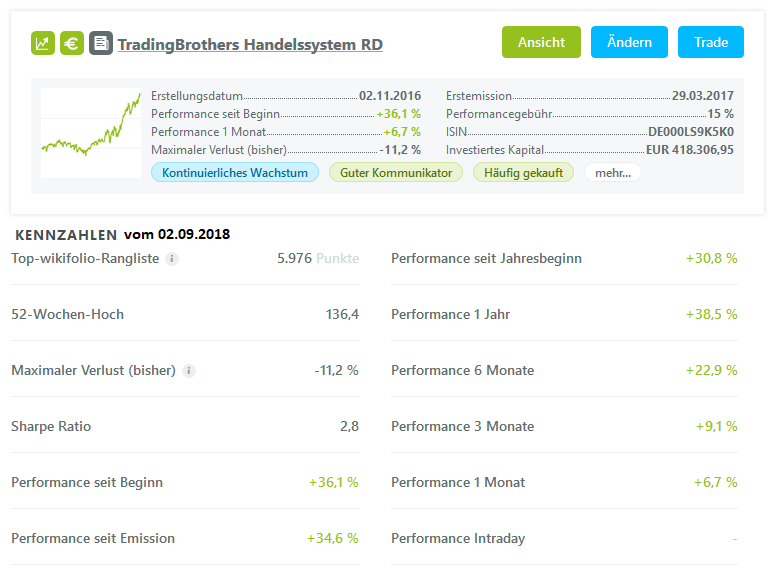Click the green euro currency icon
Screen dimensions: 774x575
pos(72,43)
